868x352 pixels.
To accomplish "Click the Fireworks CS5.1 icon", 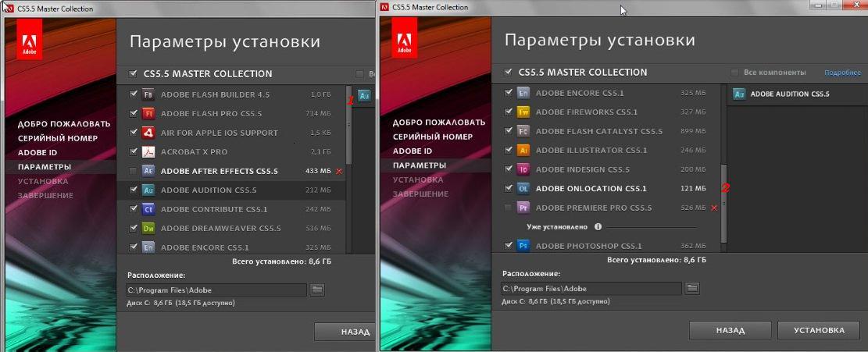I will click(523, 112).
